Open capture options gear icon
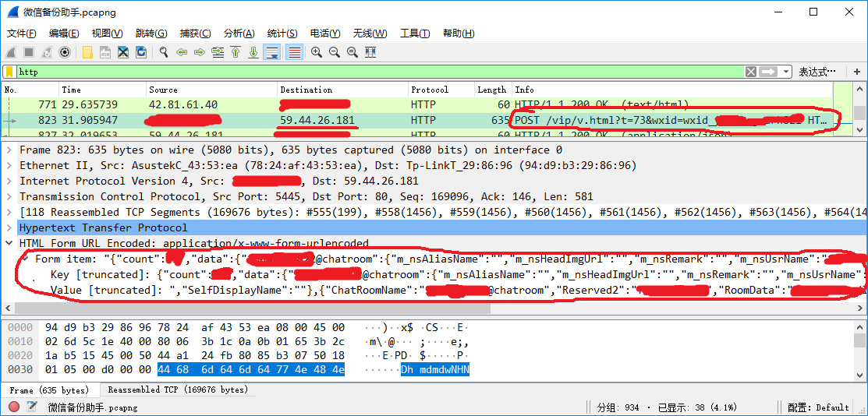 [x=65, y=52]
